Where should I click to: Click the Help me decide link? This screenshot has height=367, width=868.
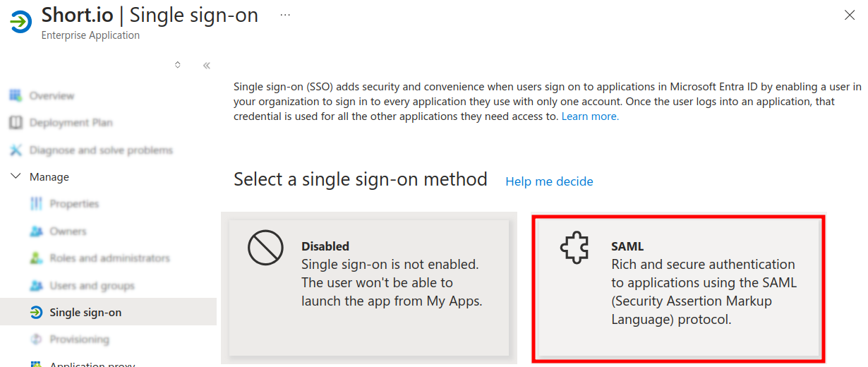click(x=549, y=181)
